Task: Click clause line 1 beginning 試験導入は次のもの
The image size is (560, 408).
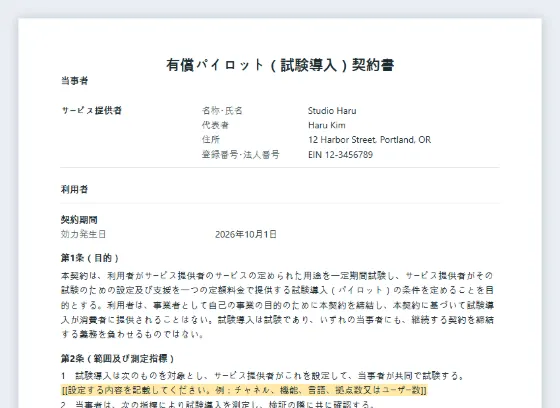Action: point(262,376)
